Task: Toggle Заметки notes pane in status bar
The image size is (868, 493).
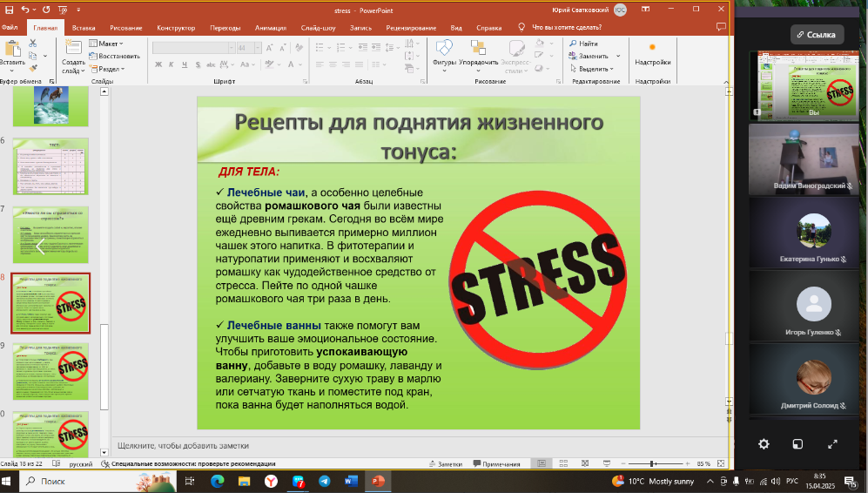Action: [x=445, y=463]
